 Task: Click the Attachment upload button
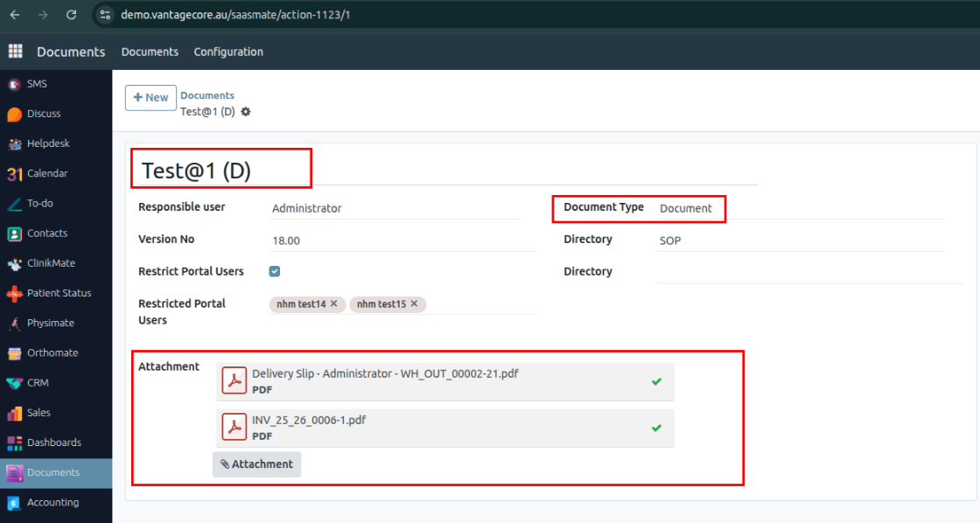point(256,464)
